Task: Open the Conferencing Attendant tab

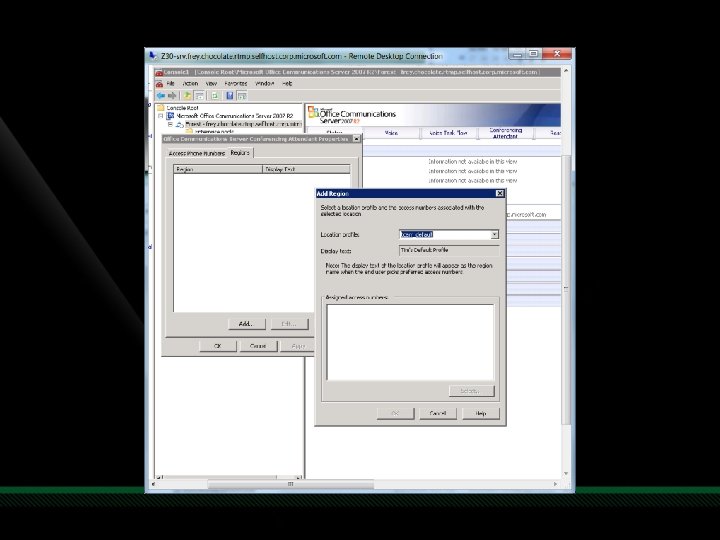Action: point(505,133)
